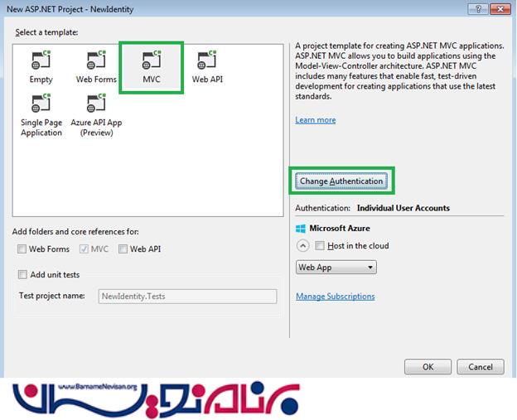Open Manage Subscriptions link
Viewport: 517px width, 420px height.
(x=336, y=297)
